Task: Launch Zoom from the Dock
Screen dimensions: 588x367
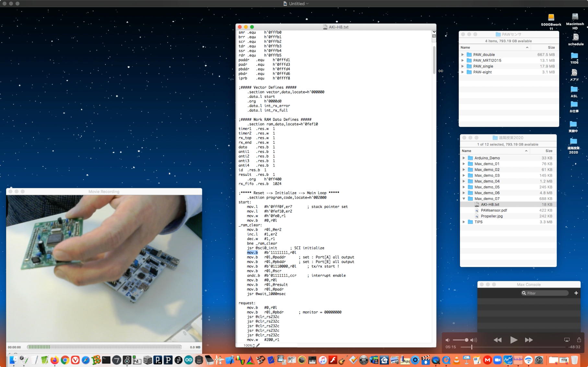Action: point(498,360)
